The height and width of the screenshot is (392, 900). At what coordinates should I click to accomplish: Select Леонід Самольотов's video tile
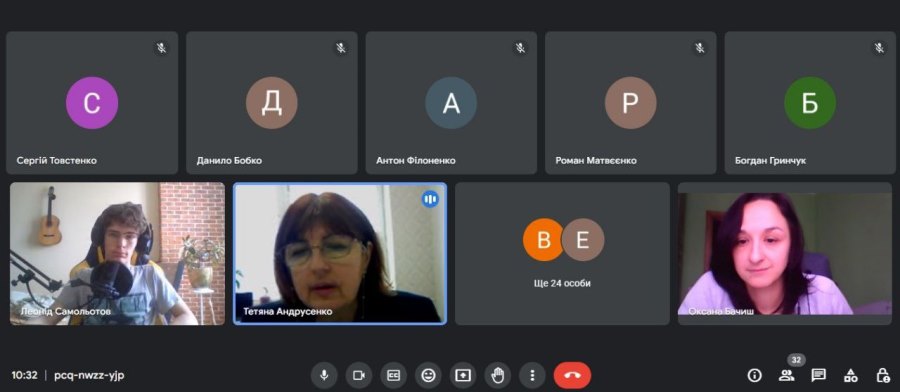tap(117, 254)
